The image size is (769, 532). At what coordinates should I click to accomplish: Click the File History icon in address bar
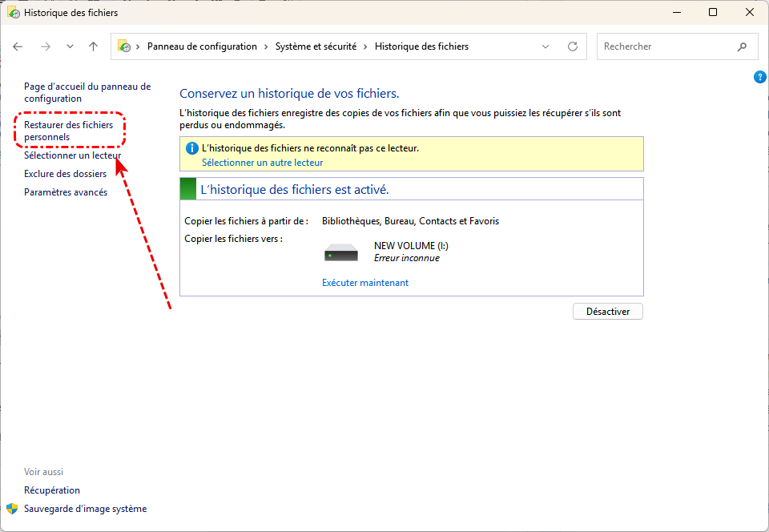(x=124, y=46)
